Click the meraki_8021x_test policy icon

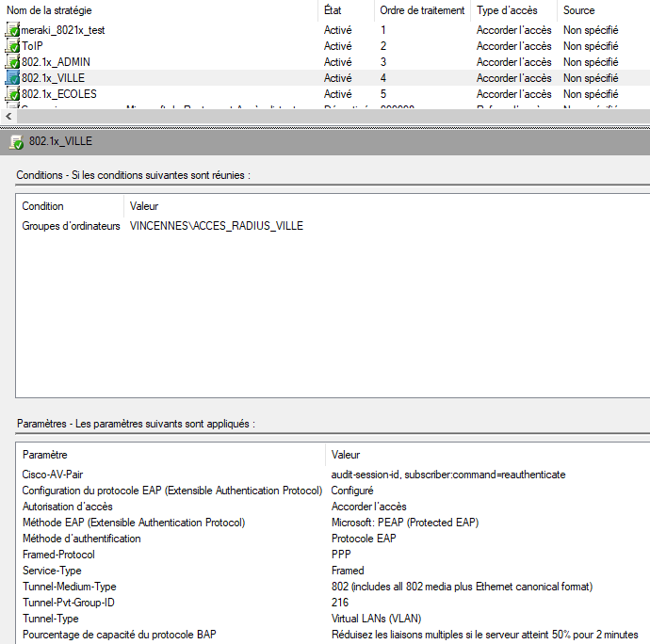(12, 30)
